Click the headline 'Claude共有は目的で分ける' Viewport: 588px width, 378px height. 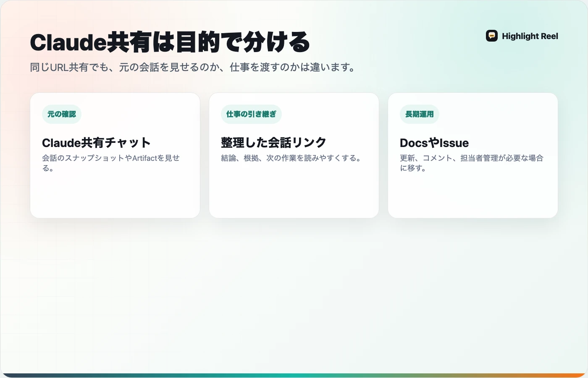pyautogui.click(x=170, y=42)
